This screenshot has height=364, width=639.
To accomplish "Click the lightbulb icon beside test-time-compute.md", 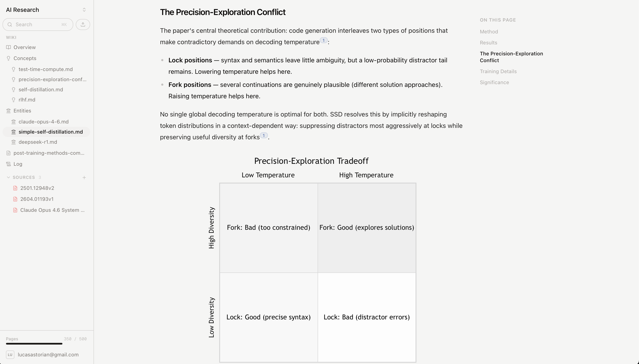I will 14,69.
